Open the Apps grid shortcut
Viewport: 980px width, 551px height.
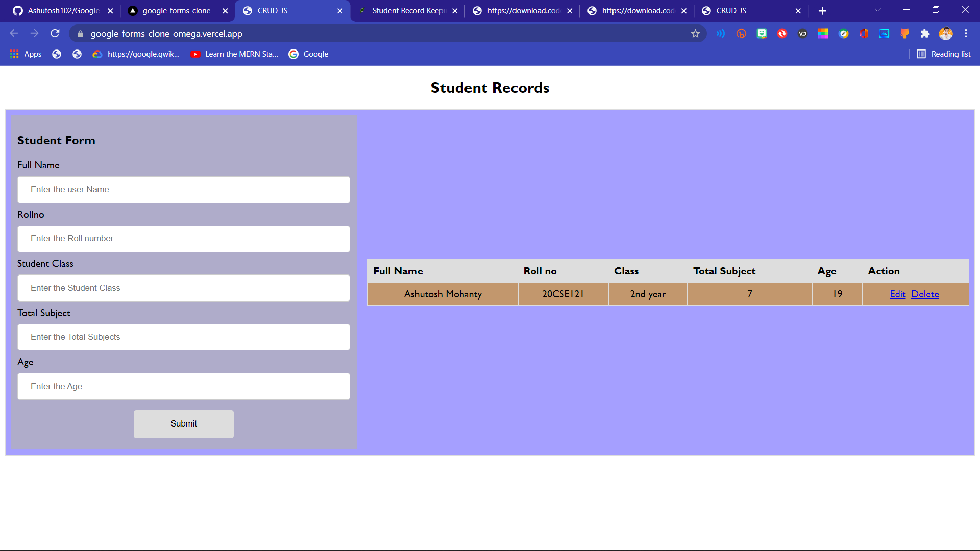pyautogui.click(x=26, y=54)
